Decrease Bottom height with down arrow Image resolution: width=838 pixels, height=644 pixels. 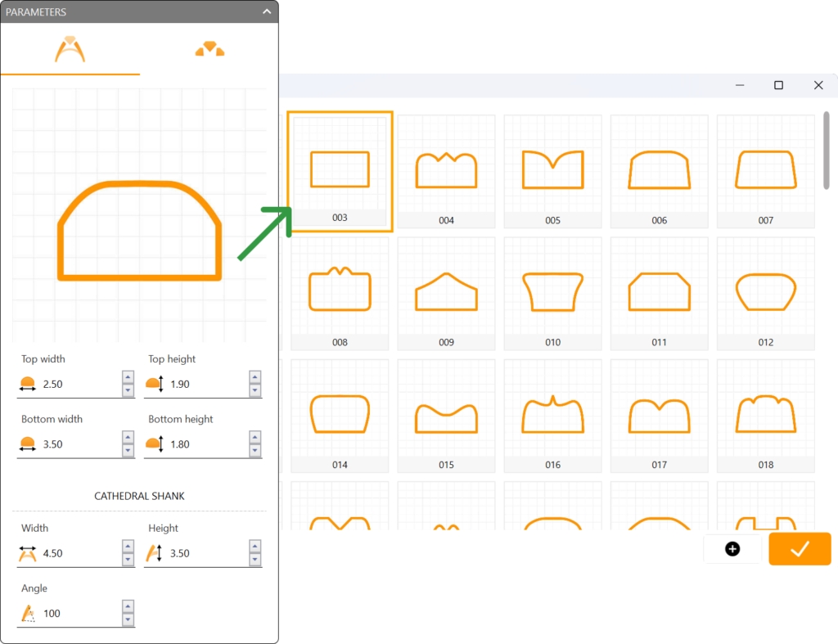(x=255, y=451)
